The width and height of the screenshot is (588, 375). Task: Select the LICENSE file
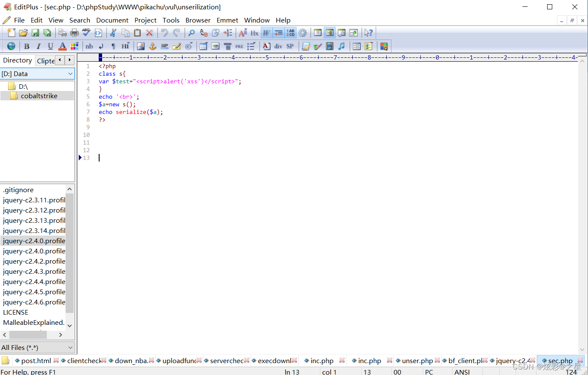[16, 312]
